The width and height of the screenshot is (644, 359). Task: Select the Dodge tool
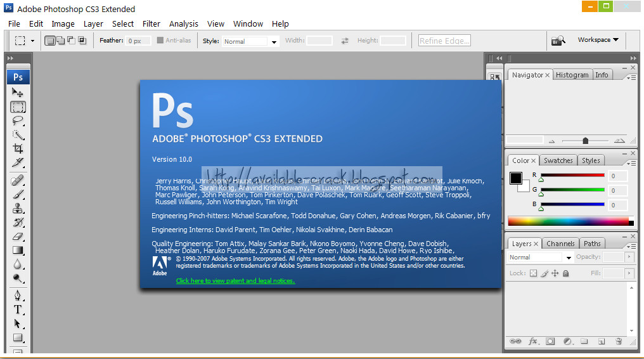18,278
